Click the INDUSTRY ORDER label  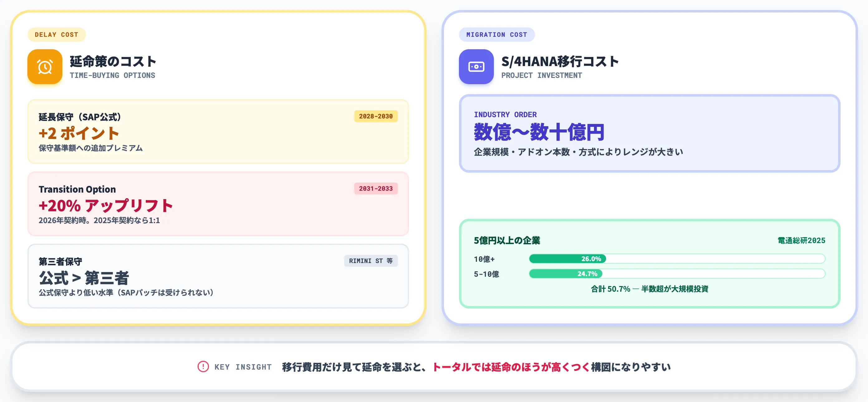(x=505, y=114)
